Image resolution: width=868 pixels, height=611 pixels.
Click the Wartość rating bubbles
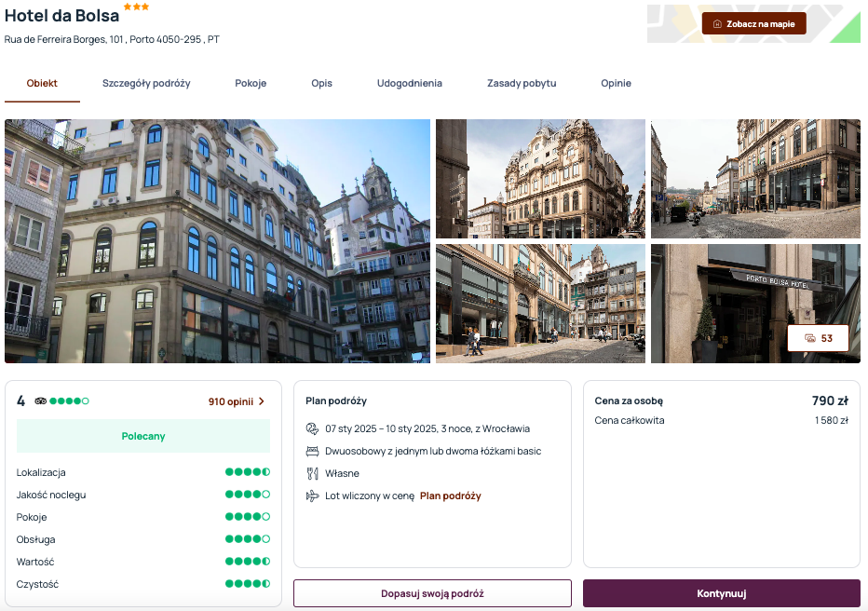(x=248, y=562)
